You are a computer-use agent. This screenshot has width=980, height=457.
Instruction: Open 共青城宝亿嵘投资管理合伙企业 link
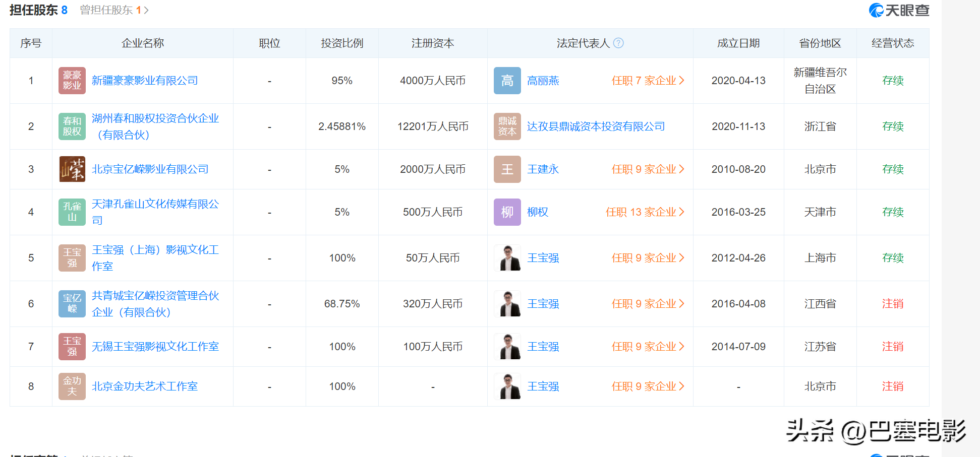(x=155, y=304)
